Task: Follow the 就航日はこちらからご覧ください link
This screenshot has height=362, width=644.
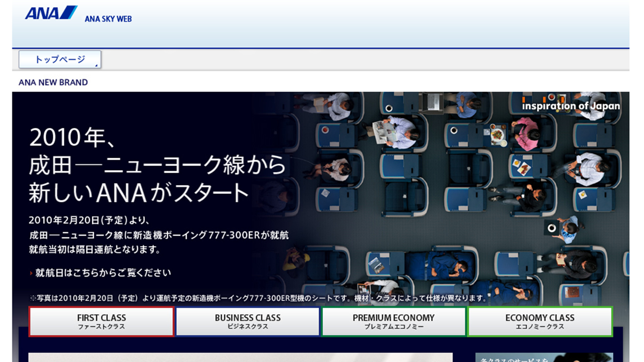Action: [103, 273]
